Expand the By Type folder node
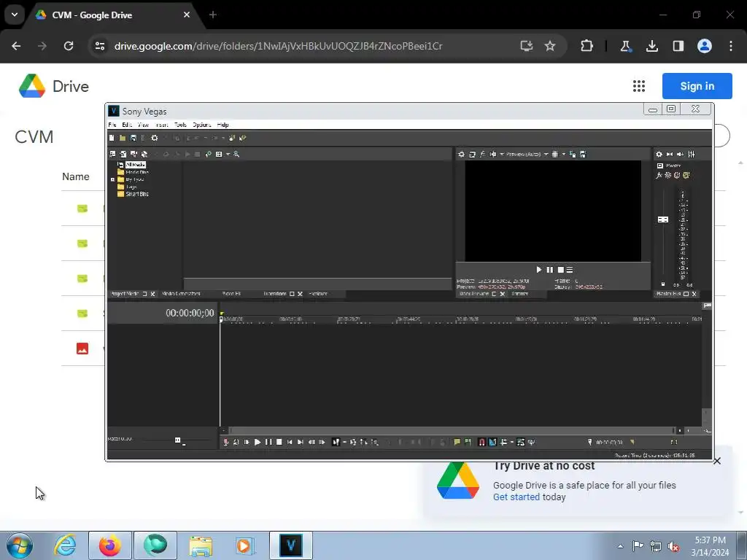The height and width of the screenshot is (560, 747). (113, 180)
